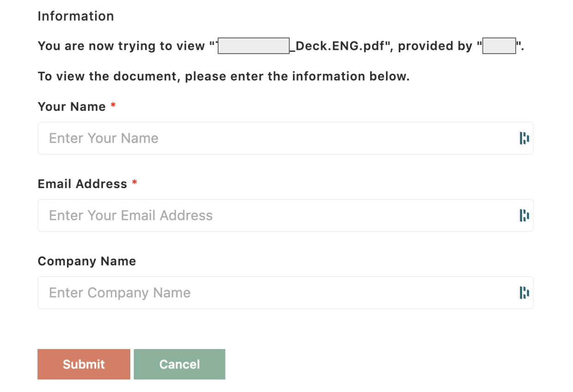Click the Company Name field label
Image resolution: width=573 pixels, height=392 pixels.
point(87,261)
